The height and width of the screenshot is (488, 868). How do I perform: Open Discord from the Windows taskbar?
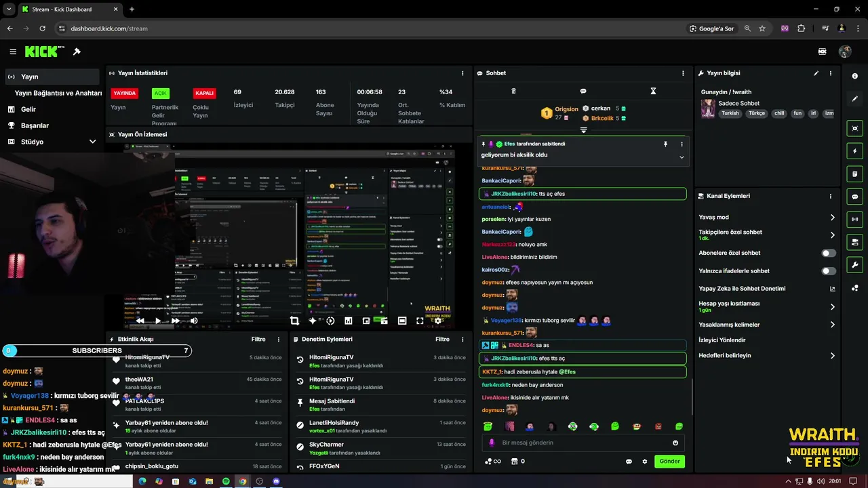276,481
